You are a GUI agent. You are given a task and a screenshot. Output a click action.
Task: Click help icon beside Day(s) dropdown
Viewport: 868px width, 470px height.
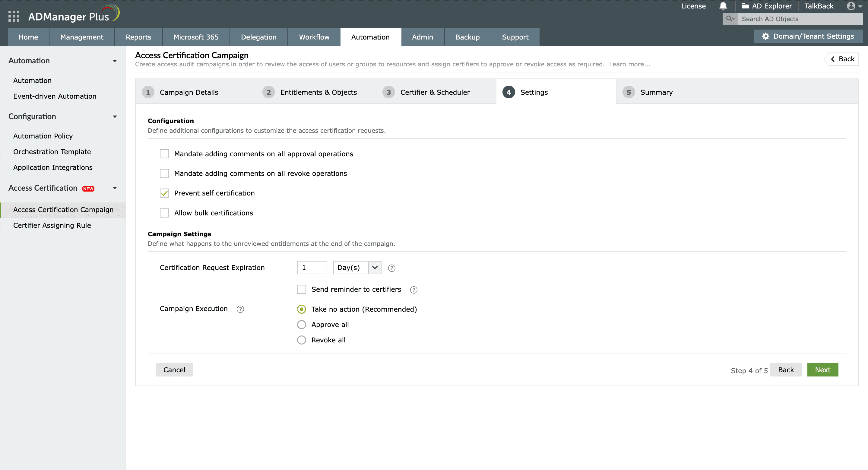pyautogui.click(x=391, y=268)
